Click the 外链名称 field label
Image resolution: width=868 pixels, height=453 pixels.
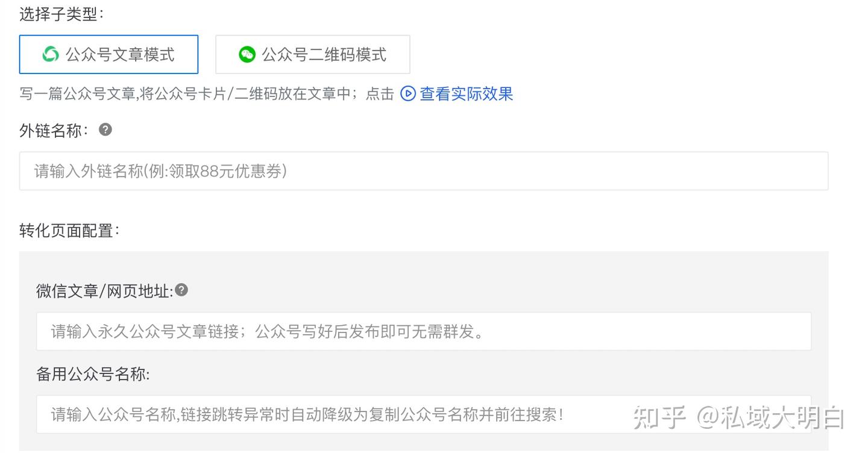click(x=54, y=131)
